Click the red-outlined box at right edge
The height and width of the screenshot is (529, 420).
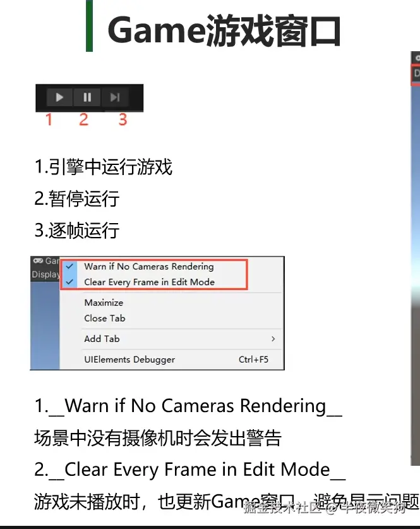(x=416, y=73)
